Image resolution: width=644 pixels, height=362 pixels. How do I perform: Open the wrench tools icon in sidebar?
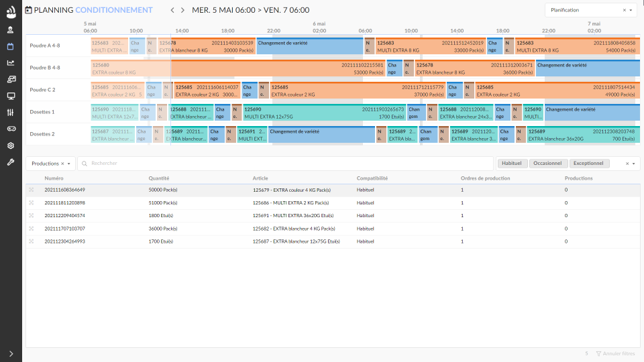coord(10,162)
